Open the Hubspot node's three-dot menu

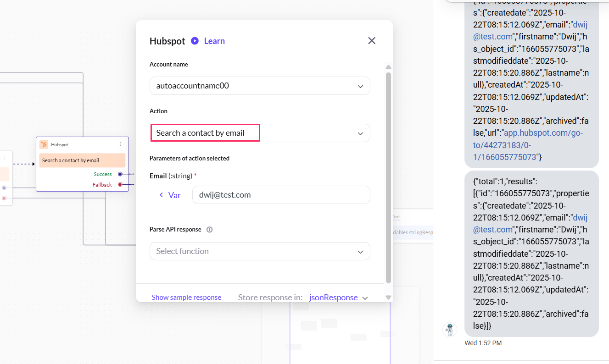121,144
